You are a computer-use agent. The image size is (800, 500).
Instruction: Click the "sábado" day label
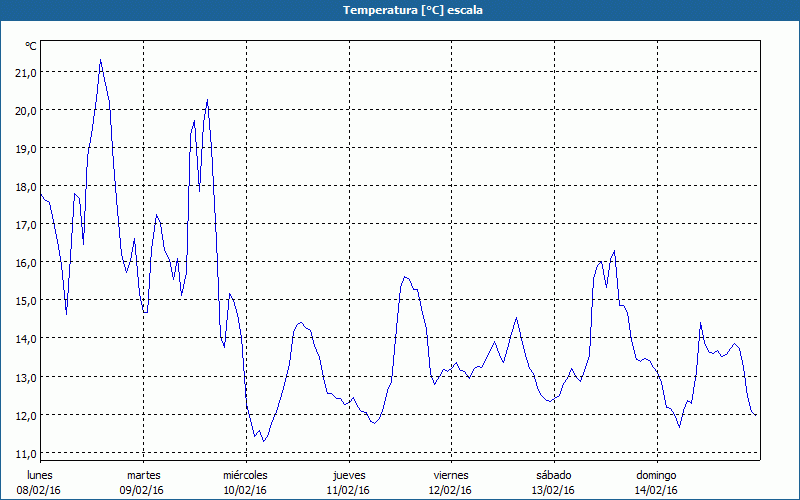553,474
